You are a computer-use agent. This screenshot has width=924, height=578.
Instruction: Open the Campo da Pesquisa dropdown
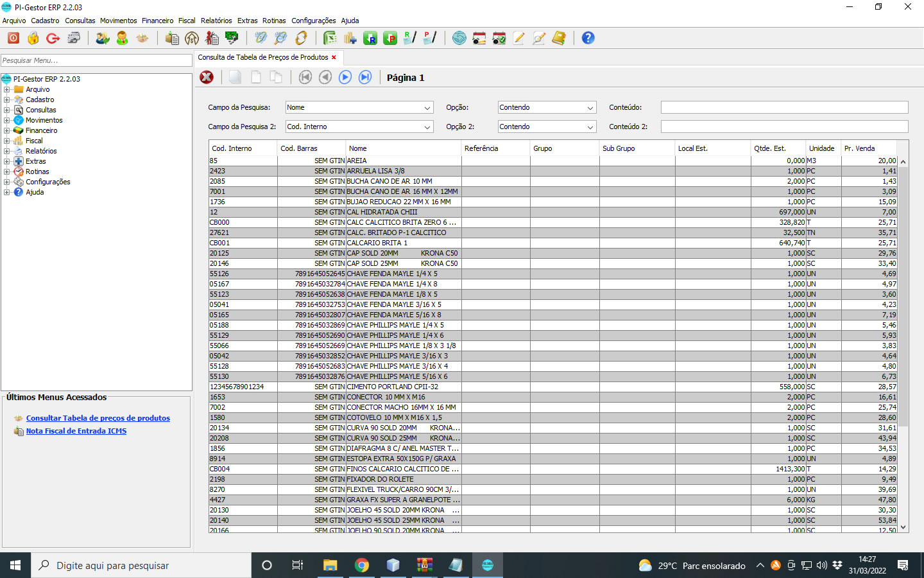tap(427, 108)
